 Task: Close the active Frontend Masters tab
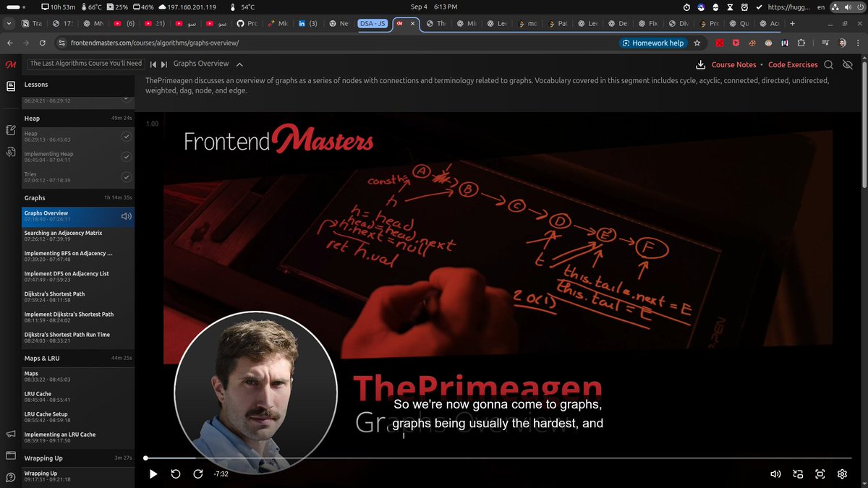413,23
